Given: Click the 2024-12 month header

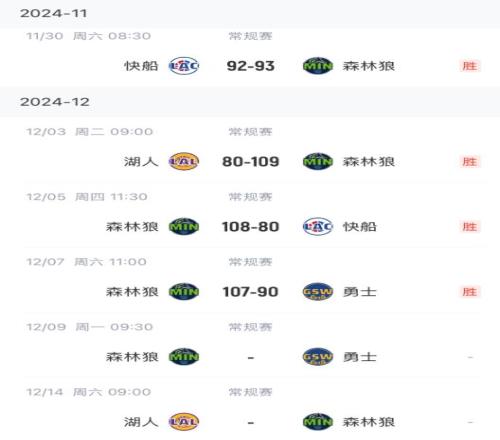Looking at the screenshot, I should [250, 102].
